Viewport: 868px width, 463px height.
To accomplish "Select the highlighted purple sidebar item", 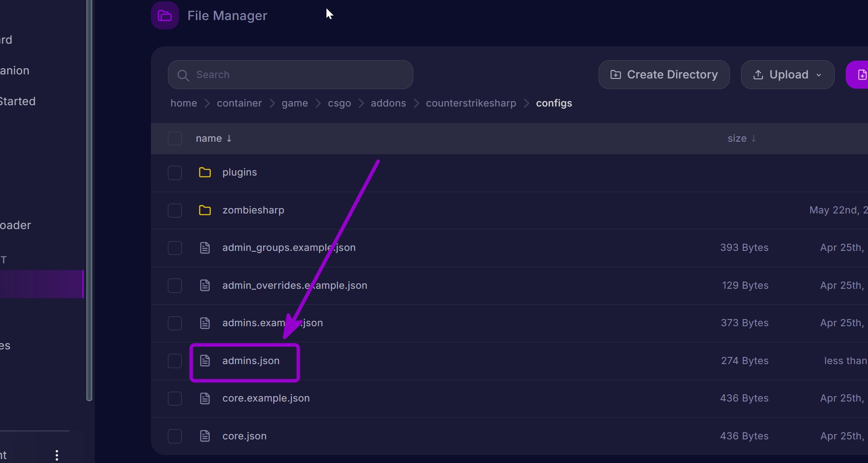I will click(x=42, y=284).
